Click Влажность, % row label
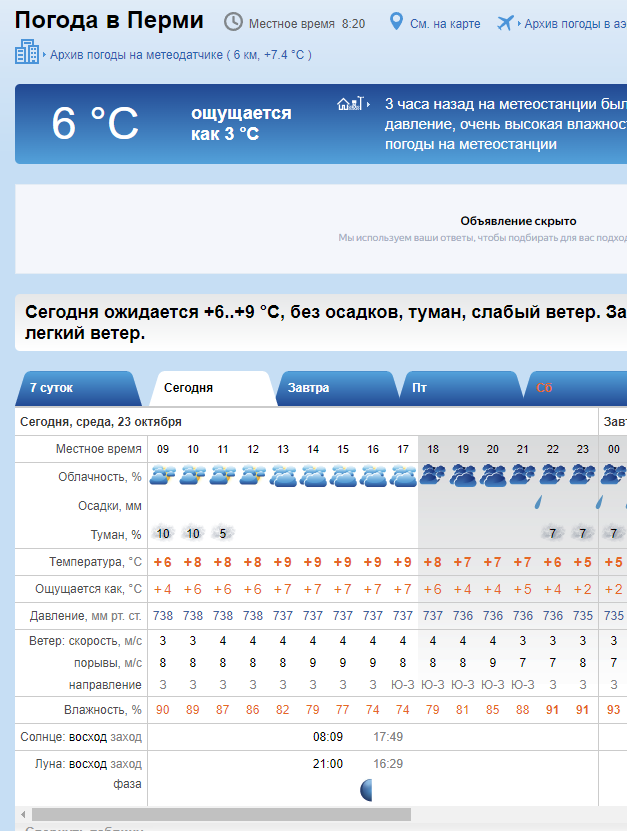The image size is (627, 831). [x=103, y=710]
